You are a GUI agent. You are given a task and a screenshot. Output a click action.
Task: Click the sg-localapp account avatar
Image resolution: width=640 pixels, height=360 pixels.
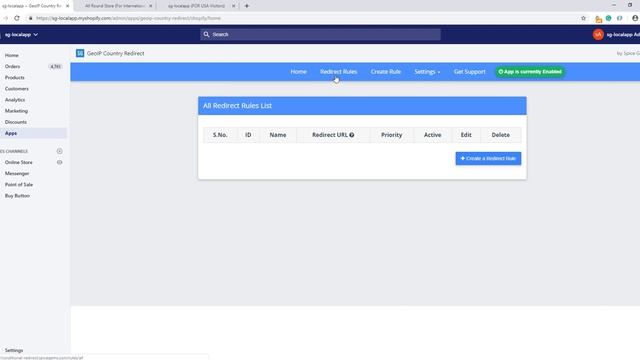tap(598, 35)
